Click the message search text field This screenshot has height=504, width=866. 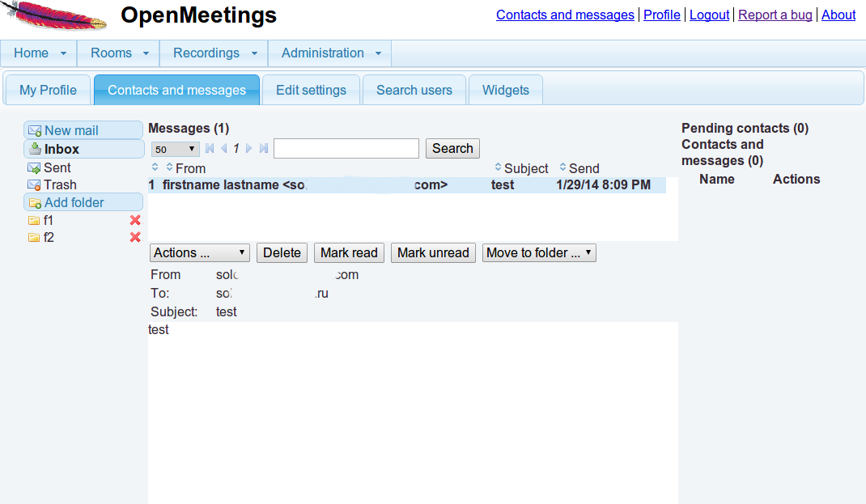tap(346, 149)
